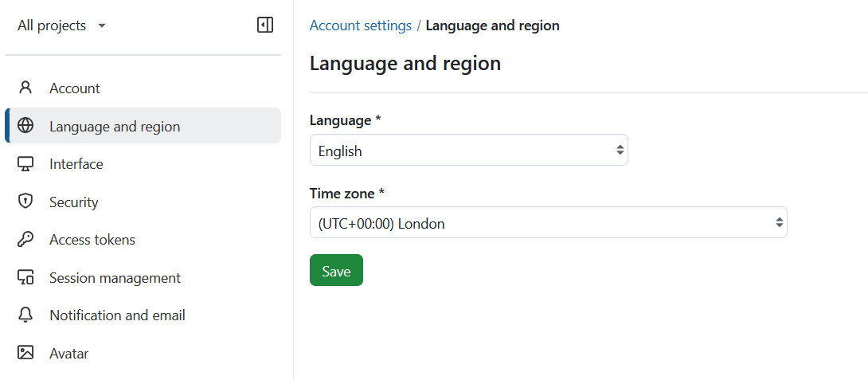
Task: Click the Language and region breadcrumb text
Action: (x=492, y=25)
